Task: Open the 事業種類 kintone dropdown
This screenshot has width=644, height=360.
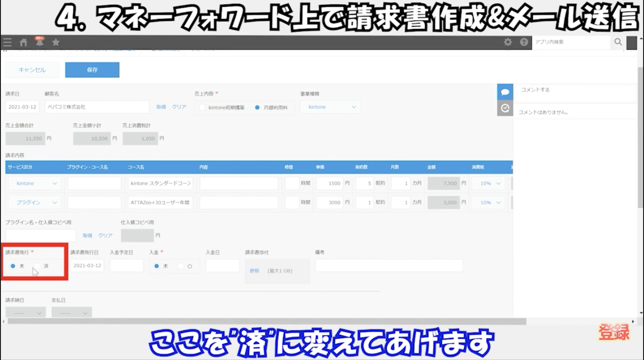Action: click(330, 107)
